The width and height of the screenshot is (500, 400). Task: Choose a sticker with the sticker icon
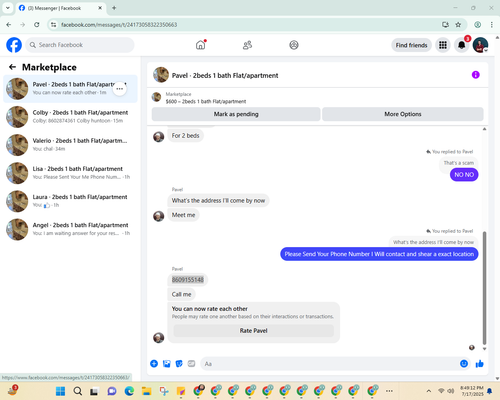pyautogui.click(x=179, y=364)
